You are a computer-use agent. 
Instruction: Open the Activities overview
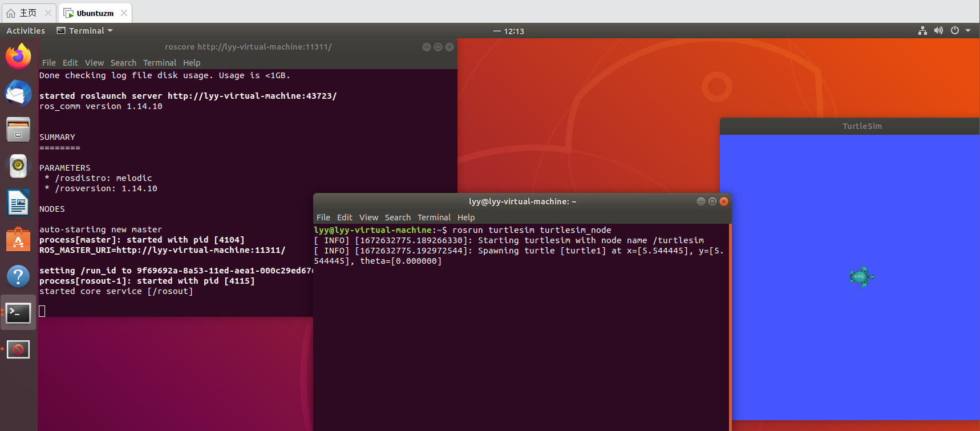pos(26,31)
